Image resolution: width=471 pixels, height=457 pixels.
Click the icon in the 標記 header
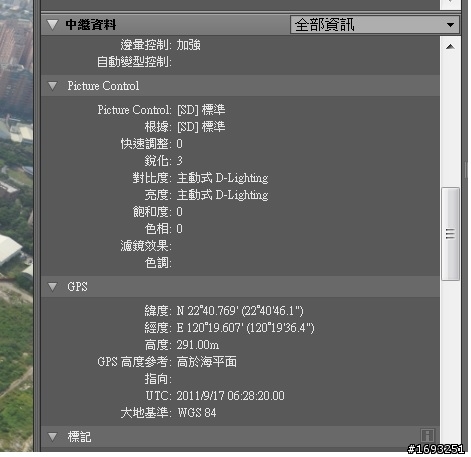click(428, 435)
